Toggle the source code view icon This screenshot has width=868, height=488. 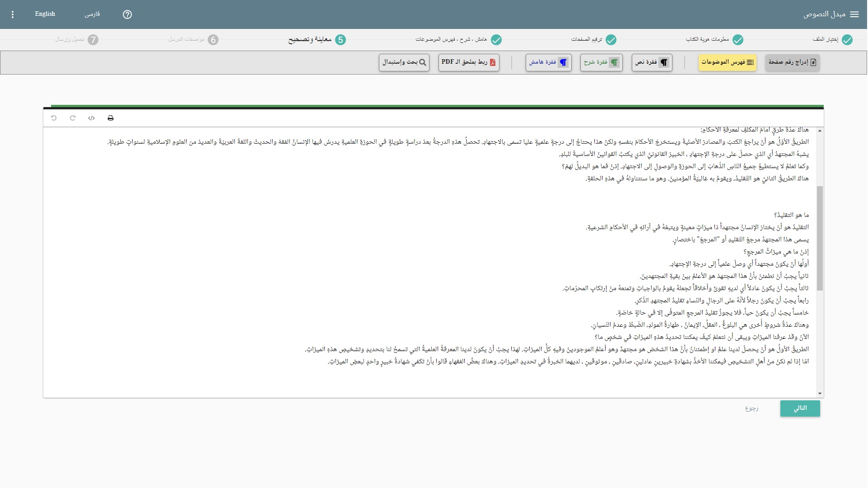point(92,118)
